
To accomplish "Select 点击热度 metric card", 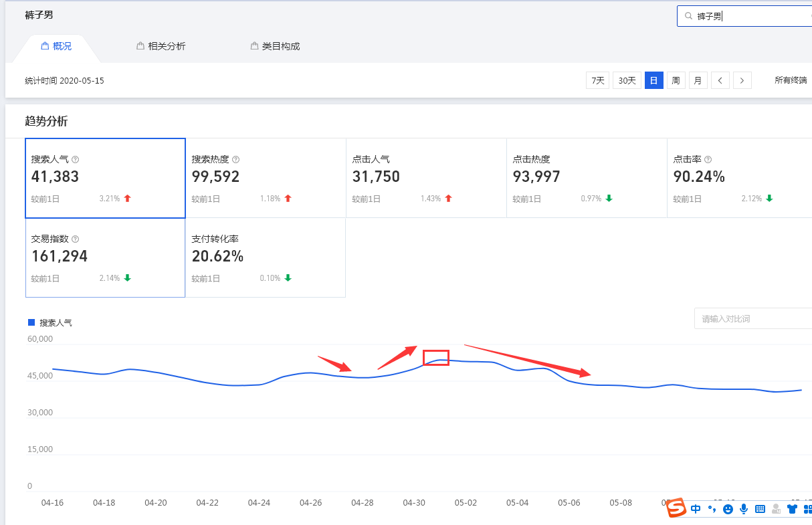I will point(587,178).
